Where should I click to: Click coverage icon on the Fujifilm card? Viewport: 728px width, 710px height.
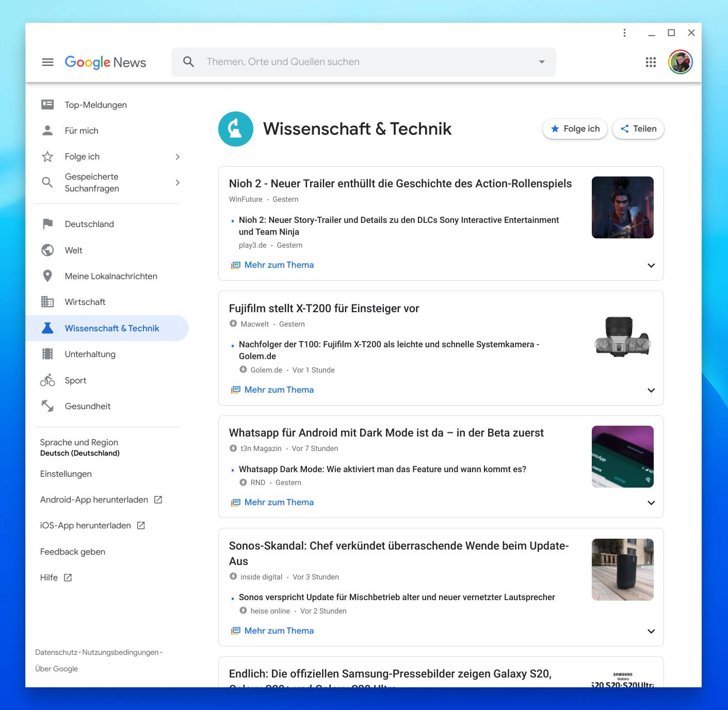pyautogui.click(x=236, y=390)
